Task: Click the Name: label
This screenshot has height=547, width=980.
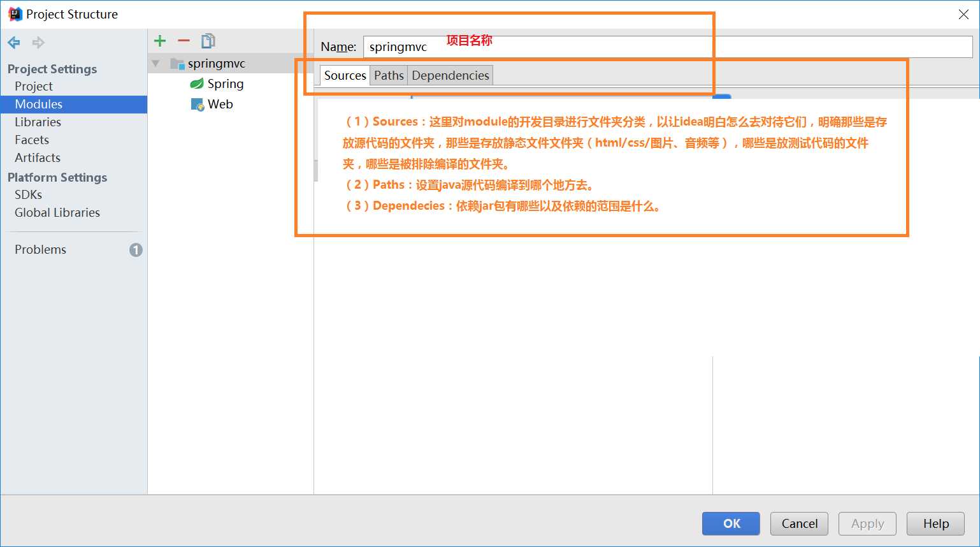Action: 338,47
